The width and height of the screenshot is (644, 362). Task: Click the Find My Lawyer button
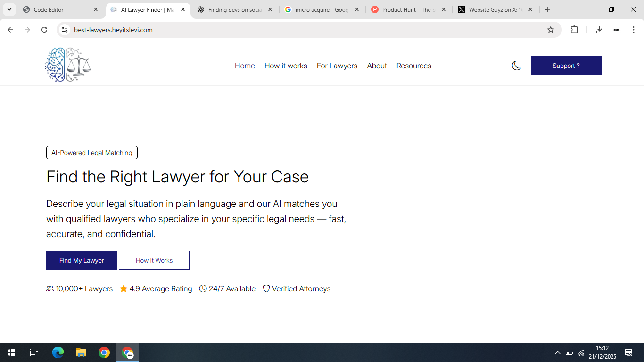tap(81, 260)
